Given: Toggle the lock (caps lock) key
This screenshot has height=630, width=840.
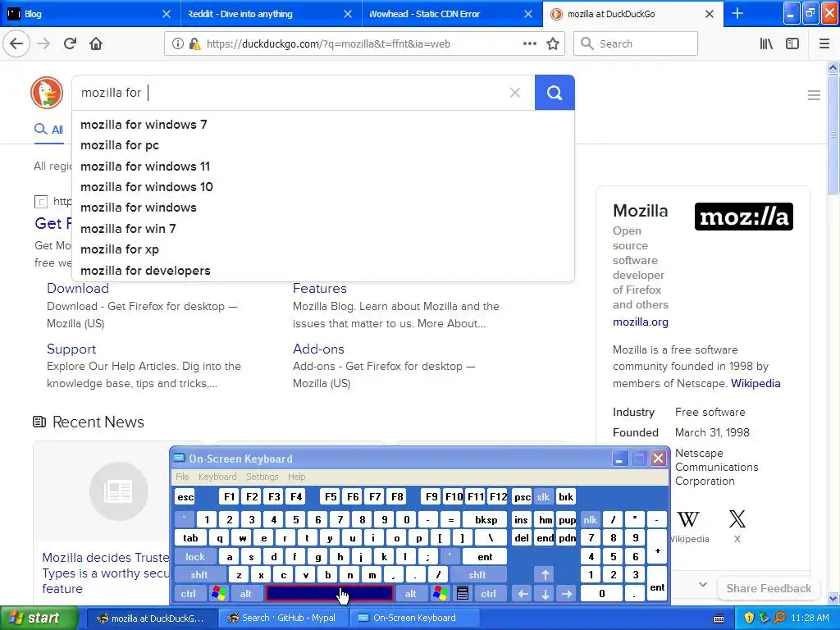Looking at the screenshot, I should pos(195,557).
